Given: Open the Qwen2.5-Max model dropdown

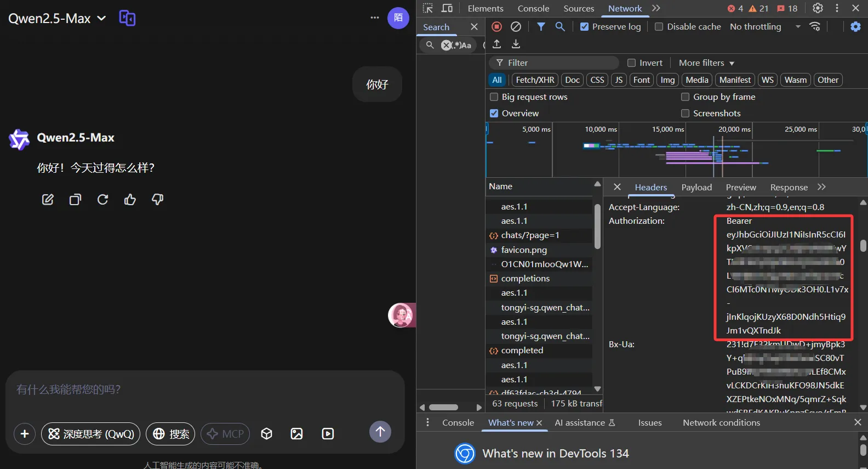Looking at the screenshot, I should tap(57, 18).
